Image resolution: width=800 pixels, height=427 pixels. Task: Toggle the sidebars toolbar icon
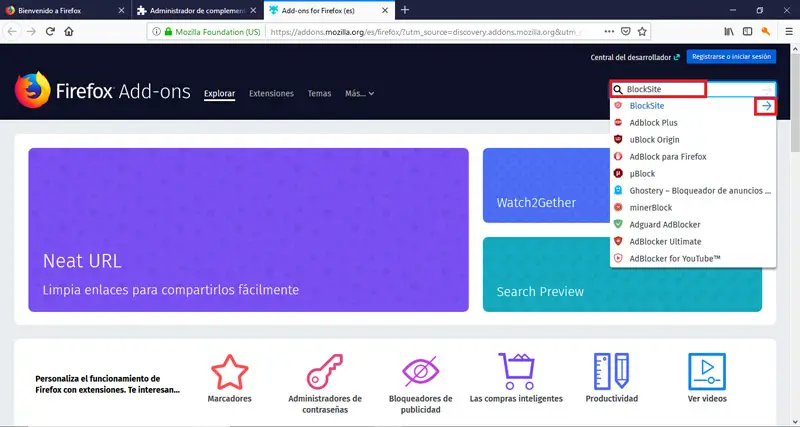[x=747, y=32]
